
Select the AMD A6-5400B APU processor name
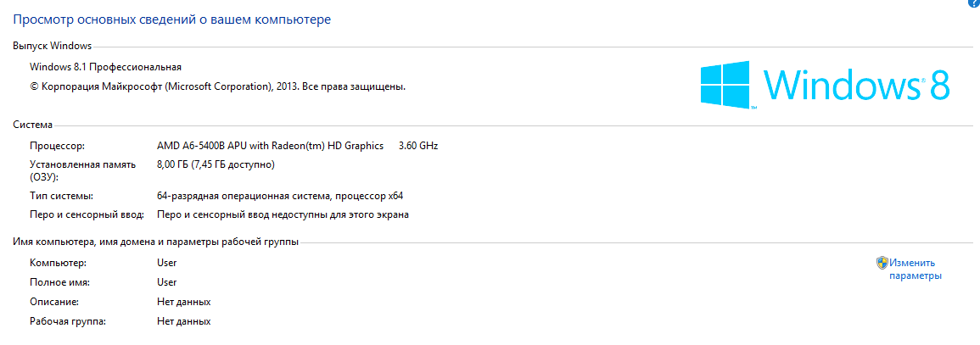(x=270, y=146)
